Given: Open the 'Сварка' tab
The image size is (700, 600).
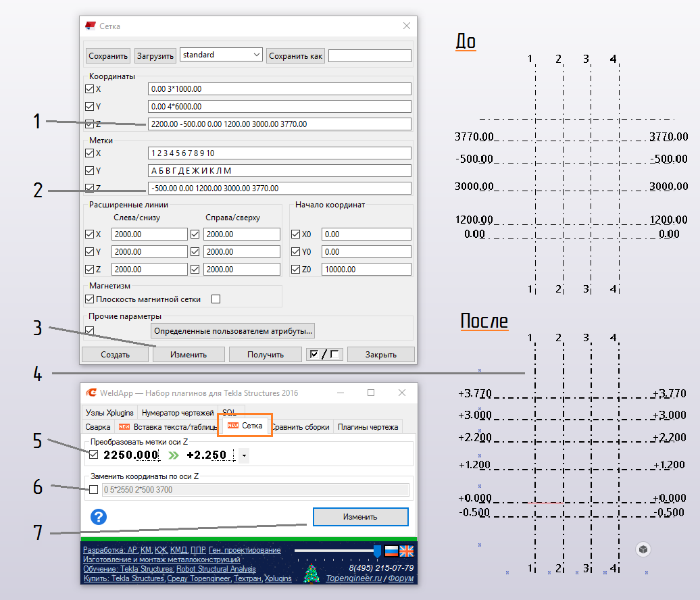Looking at the screenshot, I should (98, 426).
